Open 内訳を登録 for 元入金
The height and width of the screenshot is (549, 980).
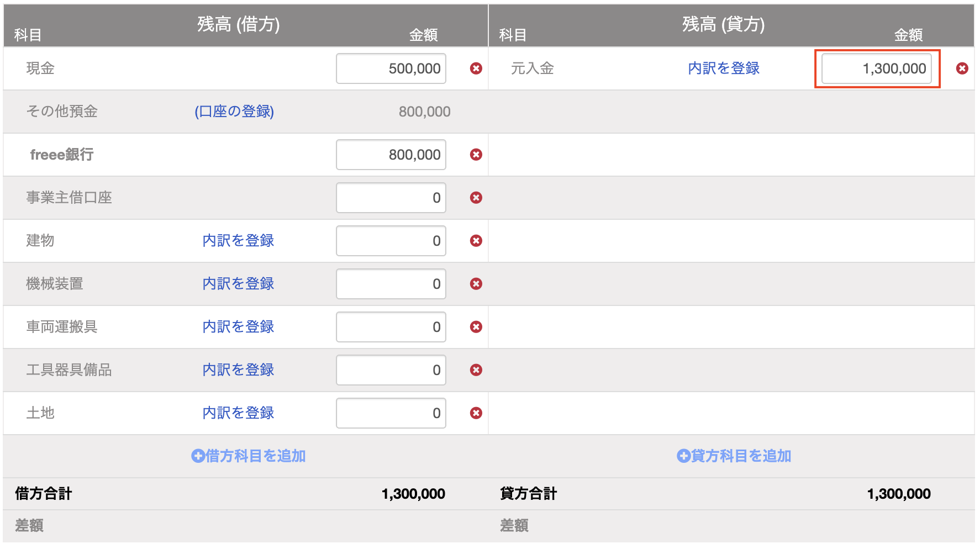tap(724, 68)
